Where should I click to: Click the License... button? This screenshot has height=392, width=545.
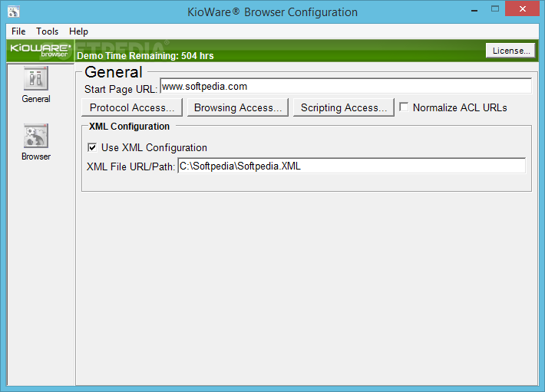point(510,51)
